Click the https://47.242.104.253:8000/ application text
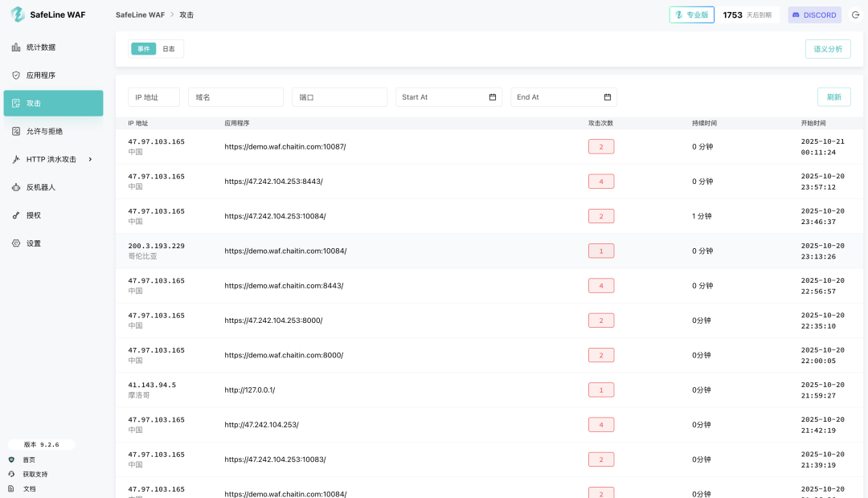The height and width of the screenshot is (498, 868). coord(273,320)
